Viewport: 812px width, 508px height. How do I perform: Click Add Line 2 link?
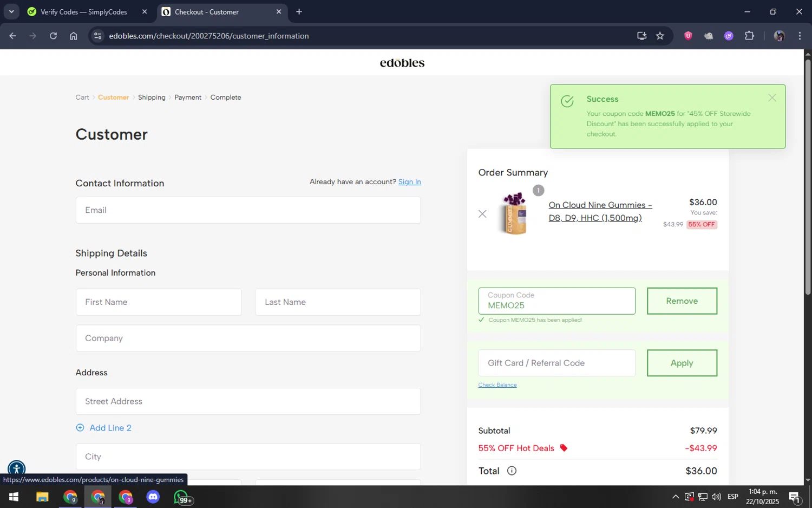110,427
